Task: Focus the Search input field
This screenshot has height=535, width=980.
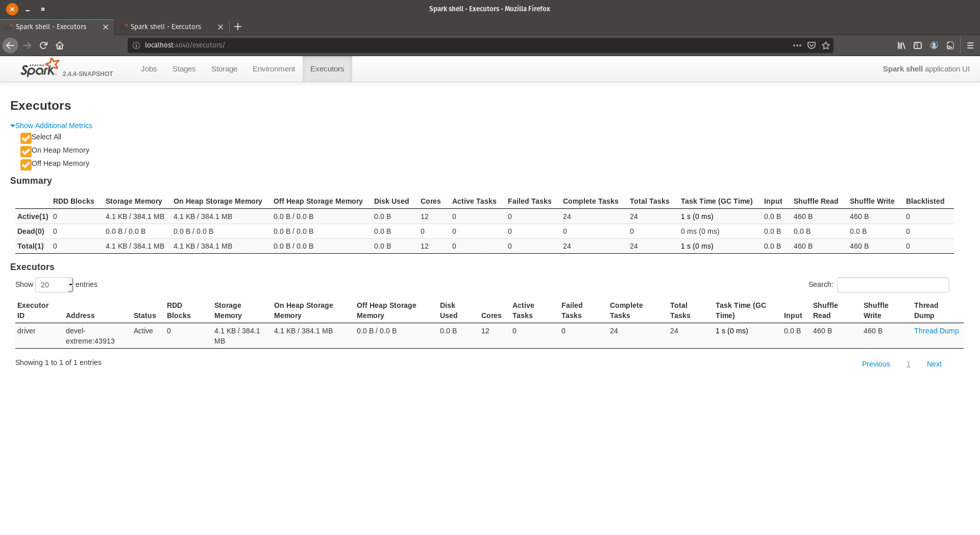Action: coord(893,285)
